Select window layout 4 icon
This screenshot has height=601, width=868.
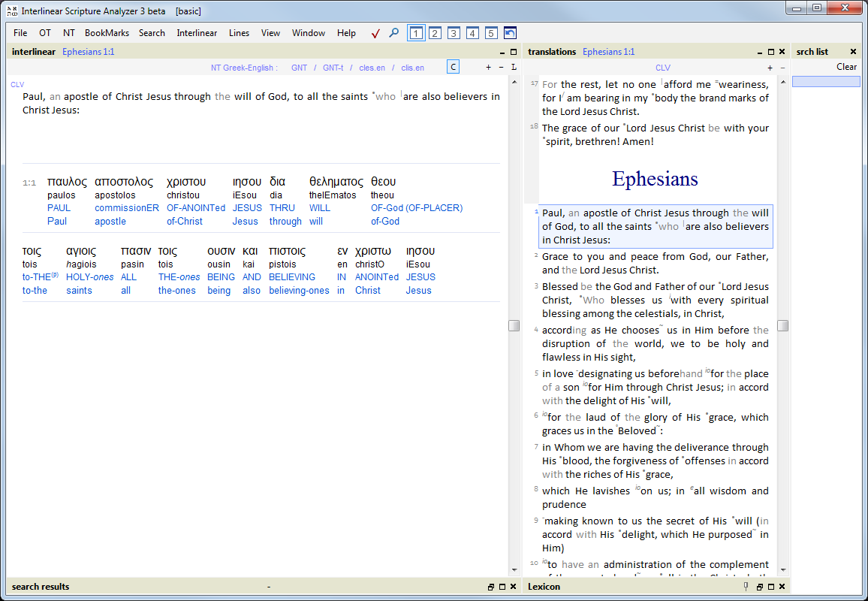[x=472, y=33]
